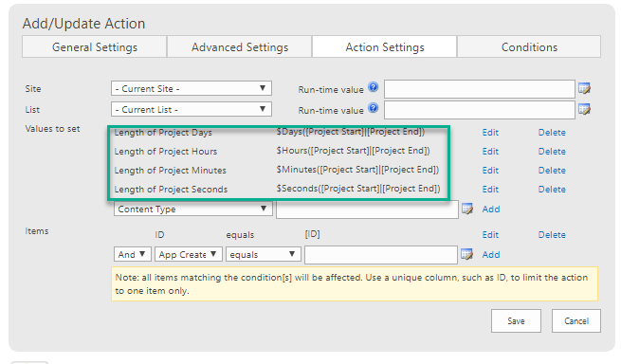621x364 pixels.
Task: Open the And operator dropdown
Action: coord(133,254)
